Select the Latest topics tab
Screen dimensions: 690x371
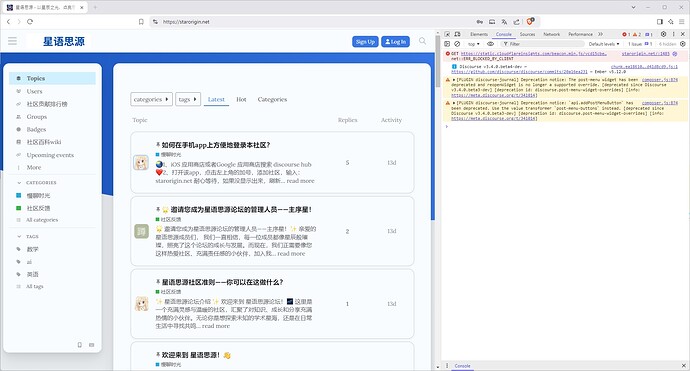pos(216,99)
